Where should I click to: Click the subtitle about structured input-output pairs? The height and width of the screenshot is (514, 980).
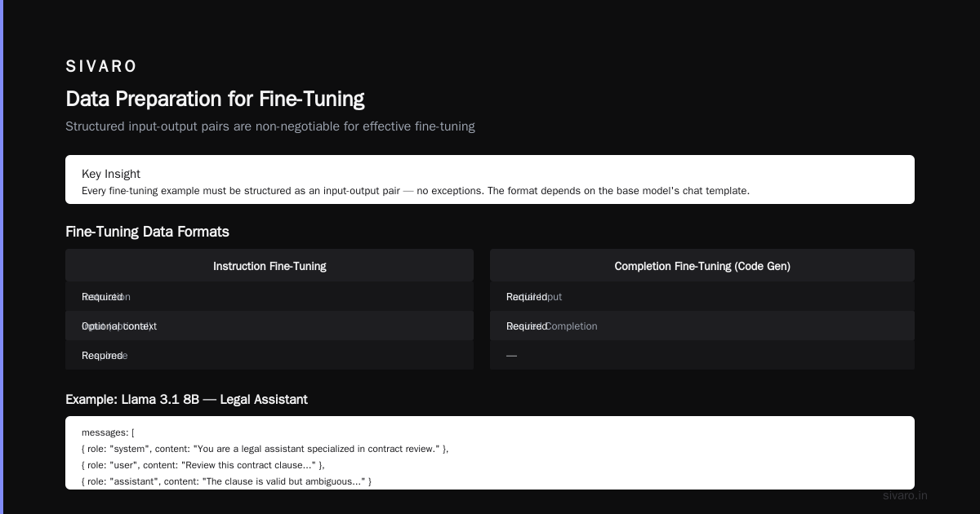tap(269, 126)
